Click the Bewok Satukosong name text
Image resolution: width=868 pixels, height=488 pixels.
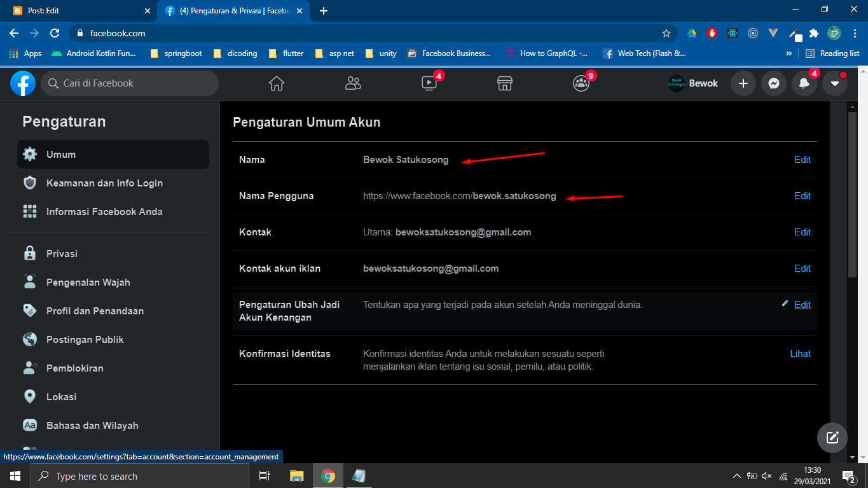[x=406, y=160]
